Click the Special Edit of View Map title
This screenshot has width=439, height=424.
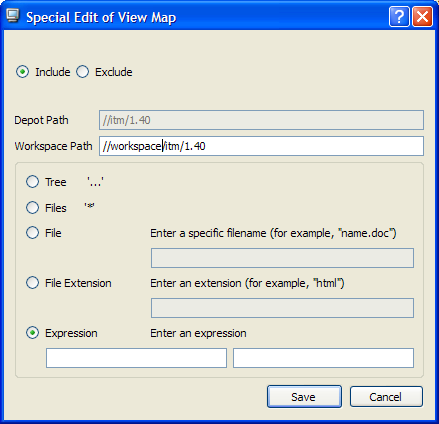coord(101,17)
